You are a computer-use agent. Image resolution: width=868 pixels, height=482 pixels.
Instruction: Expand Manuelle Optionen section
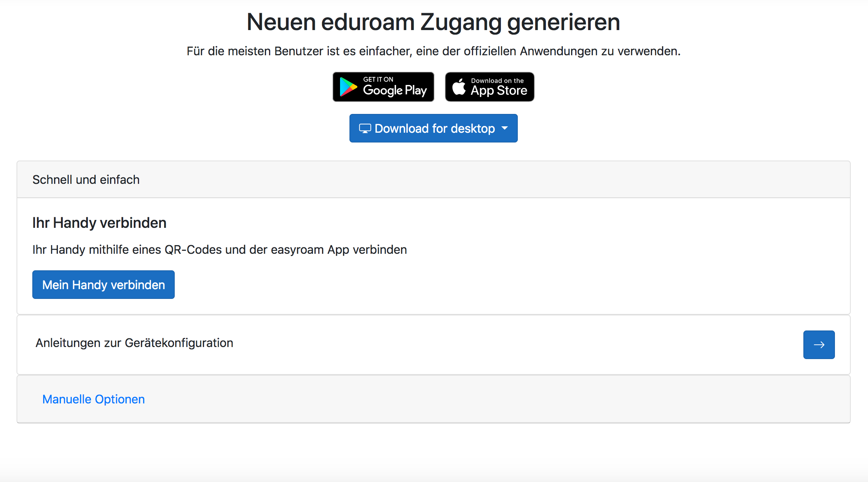pyautogui.click(x=94, y=399)
